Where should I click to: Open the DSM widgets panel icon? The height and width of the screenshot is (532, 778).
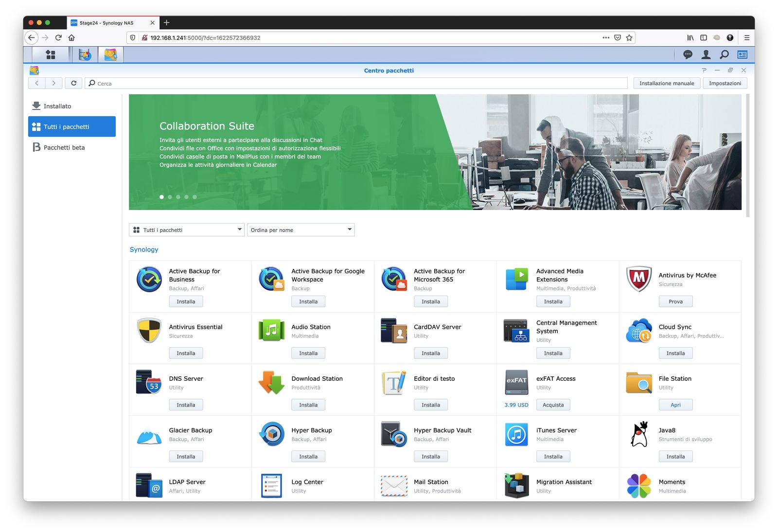[743, 54]
